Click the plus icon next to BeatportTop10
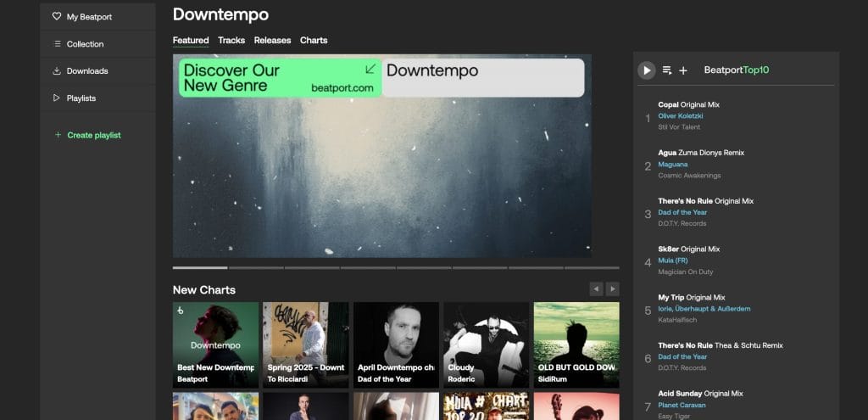The height and width of the screenshot is (420, 868). (683, 70)
